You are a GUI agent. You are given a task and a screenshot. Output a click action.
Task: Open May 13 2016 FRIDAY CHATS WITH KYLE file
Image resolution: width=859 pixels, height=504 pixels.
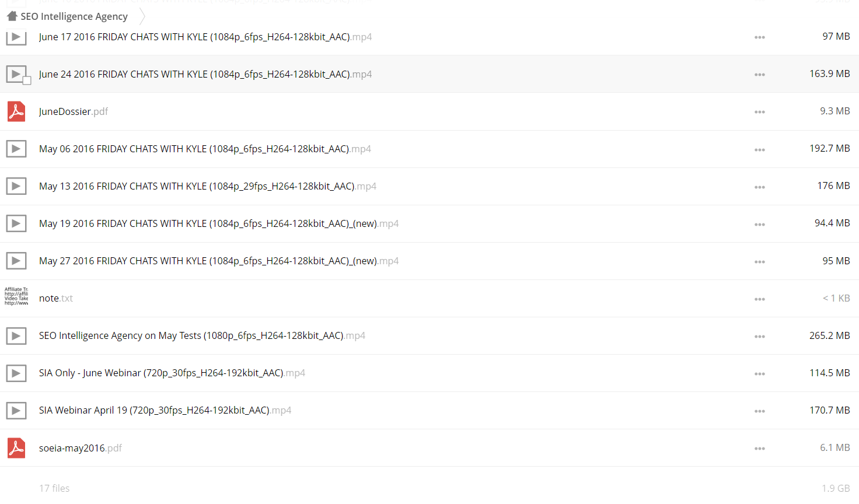point(208,186)
